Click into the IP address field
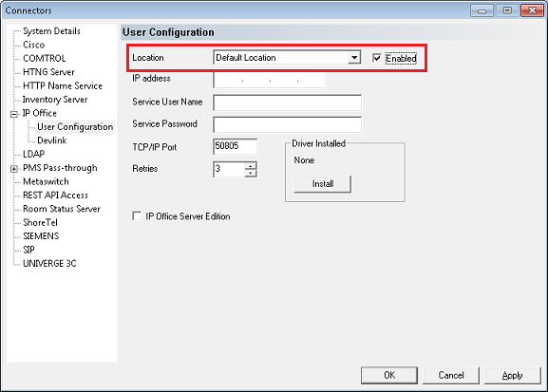This screenshot has width=548, height=392. [270, 80]
